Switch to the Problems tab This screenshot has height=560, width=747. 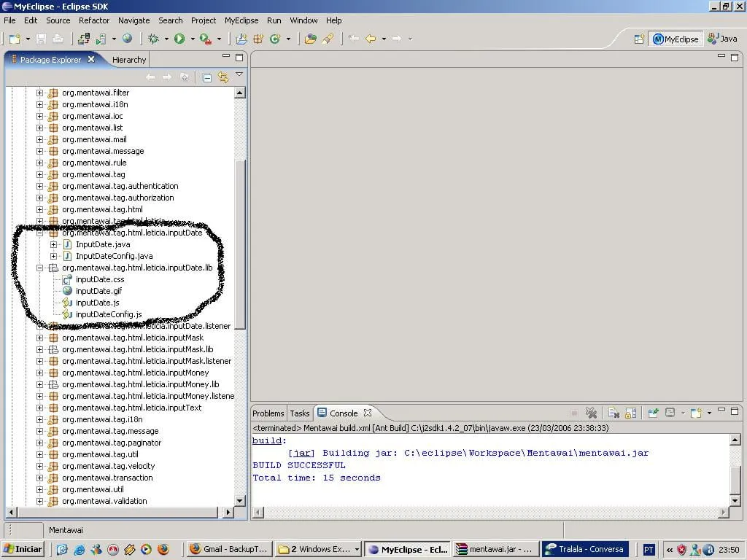tap(268, 413)
